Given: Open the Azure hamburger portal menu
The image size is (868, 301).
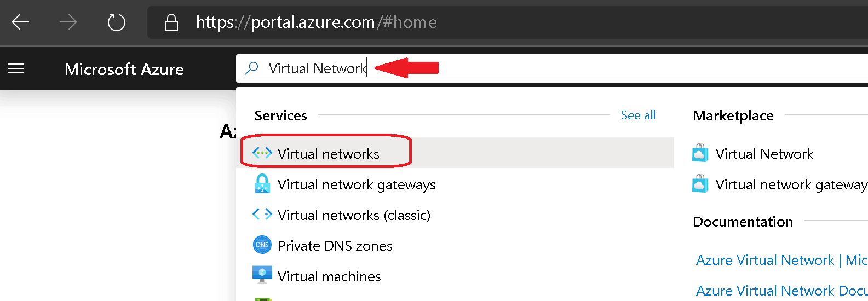Looking at the screenshot, I should [x=16, y=68].
